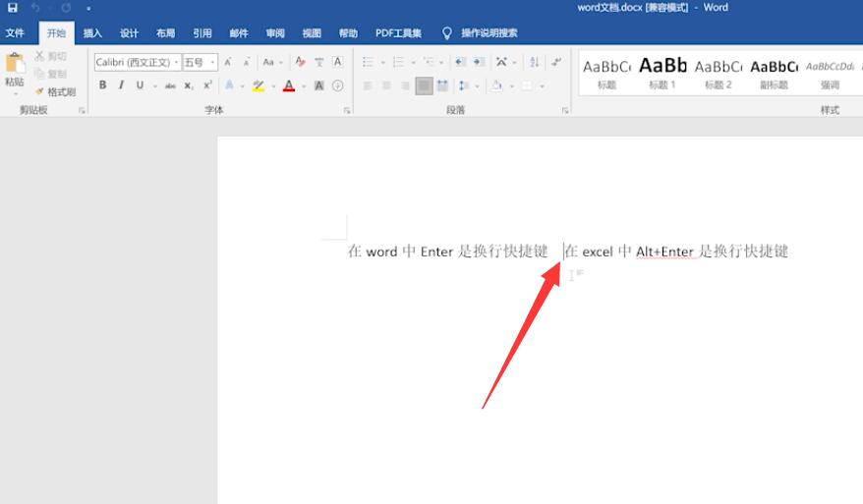Viewport: 863px width, 504px height.
Task: Click the character border icon
Action: pyautogui.click(x=338, y=62)
